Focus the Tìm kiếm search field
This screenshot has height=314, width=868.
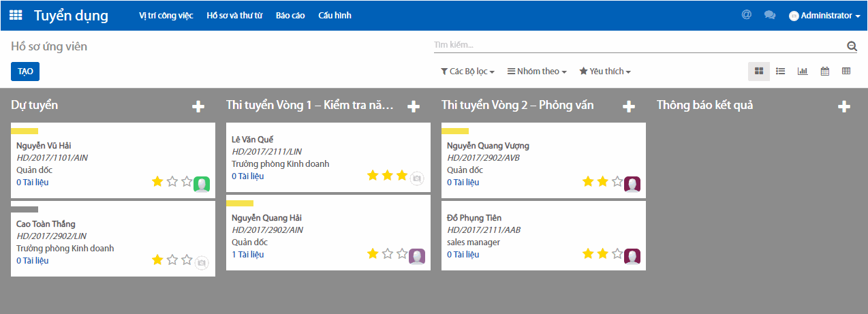click(x=639, y=46)
